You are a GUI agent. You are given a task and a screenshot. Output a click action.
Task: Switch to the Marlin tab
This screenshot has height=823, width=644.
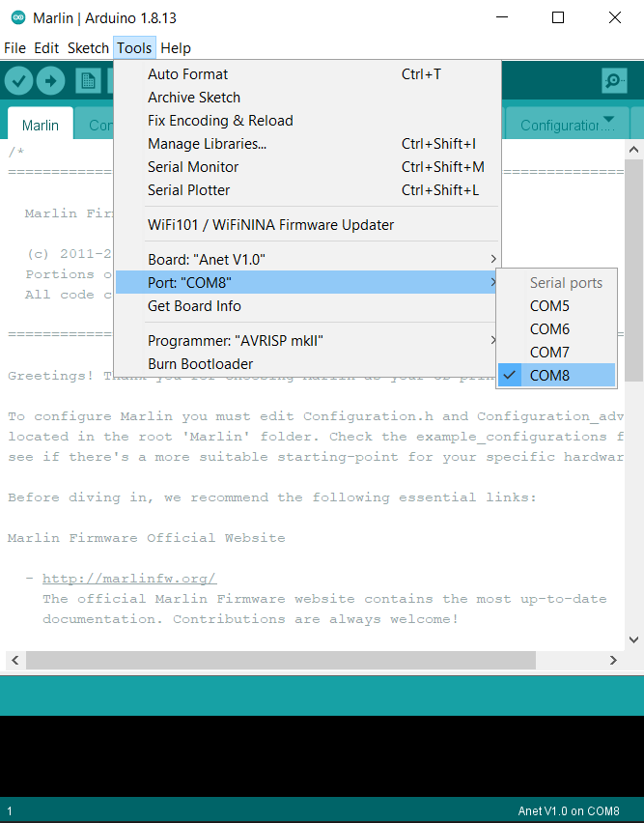(41, 125)
